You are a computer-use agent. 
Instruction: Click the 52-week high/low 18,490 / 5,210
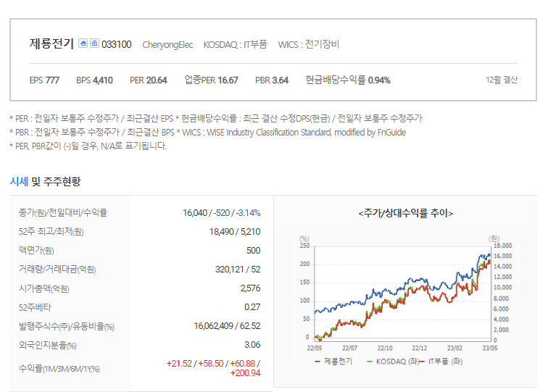(x=235, y=232)
